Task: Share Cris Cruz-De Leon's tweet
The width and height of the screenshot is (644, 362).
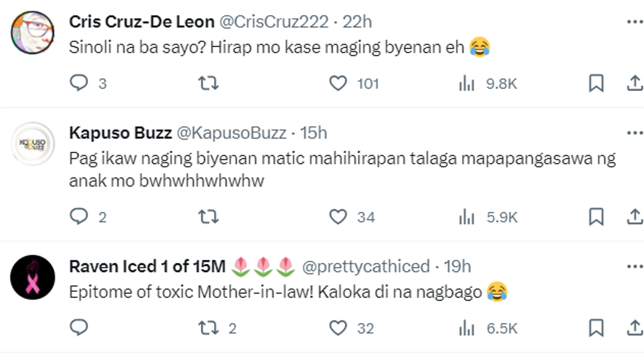Action: coord(635,83)
